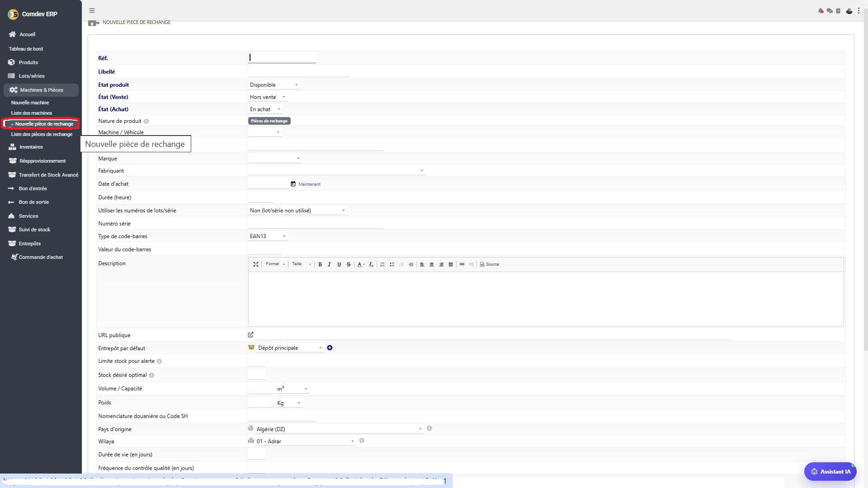Open the URL publique external link icon
Image resolution: width=868 pixels, height=488 pixels.
[250, 335]
